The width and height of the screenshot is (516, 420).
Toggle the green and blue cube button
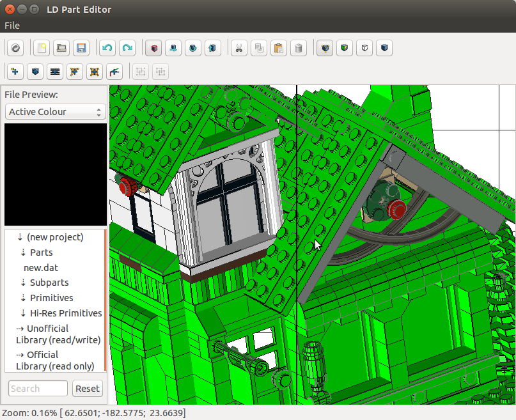(345, 48)
